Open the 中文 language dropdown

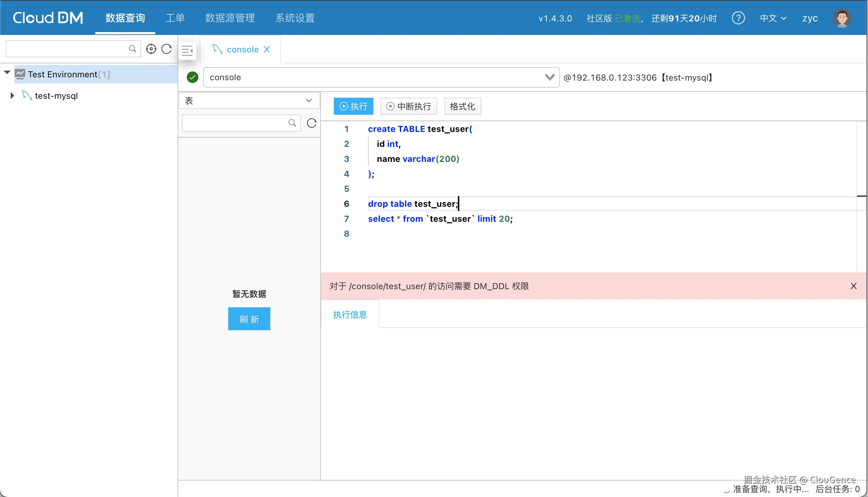click(x=773, y=18)
